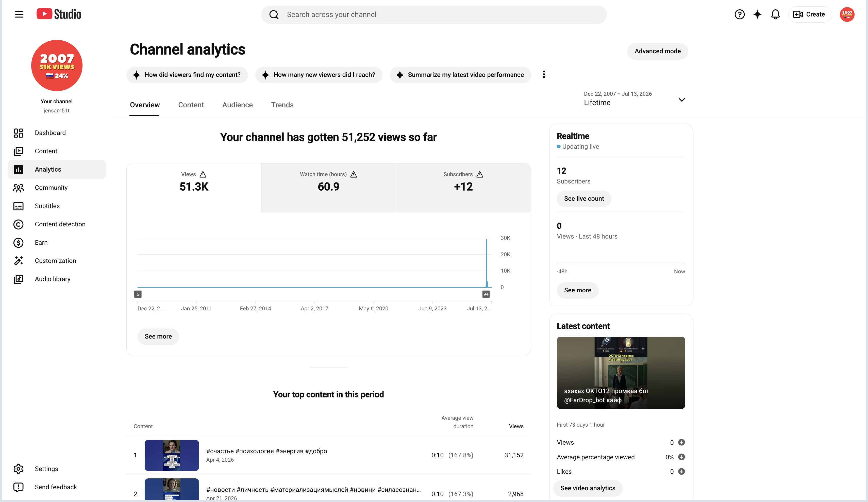Image resolution: width=868 pixels, height=502 pixels.
Task: Click See more in Realtime card
Action: (x=577, y=290)
